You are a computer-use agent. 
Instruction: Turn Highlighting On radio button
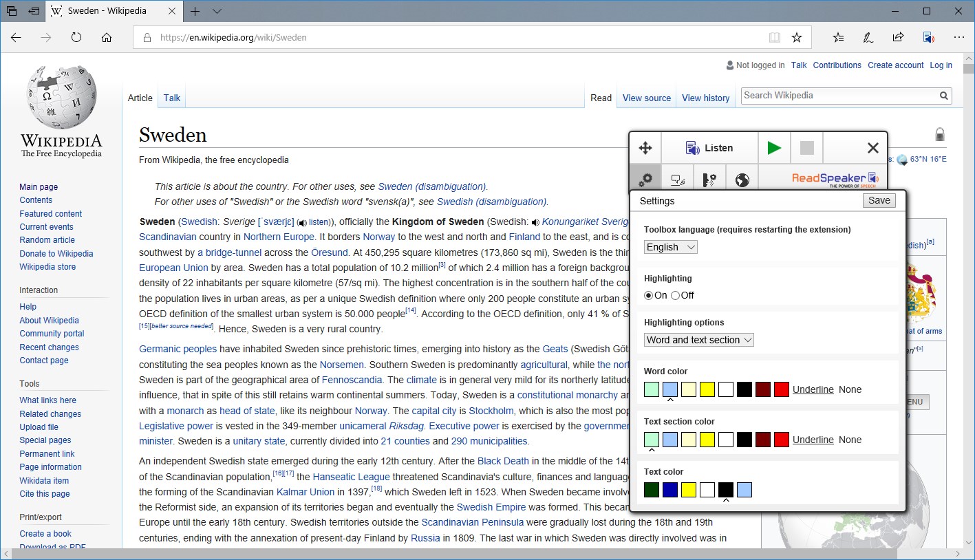648,296
